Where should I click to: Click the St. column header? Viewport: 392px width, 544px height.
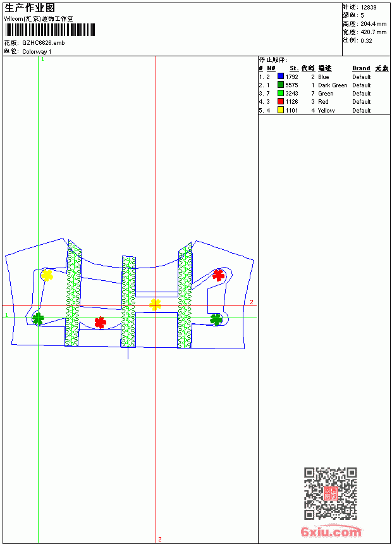(x=294, y=68)
